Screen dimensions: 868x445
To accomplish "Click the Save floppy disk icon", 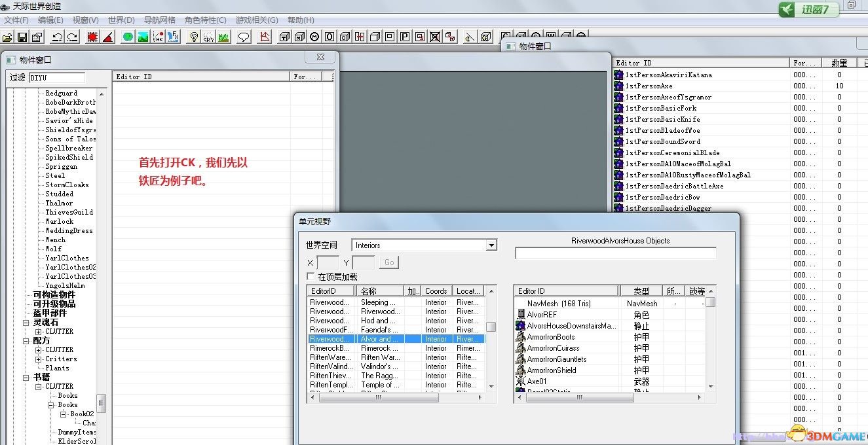I will pyautogui.click(x=22, y=37).
